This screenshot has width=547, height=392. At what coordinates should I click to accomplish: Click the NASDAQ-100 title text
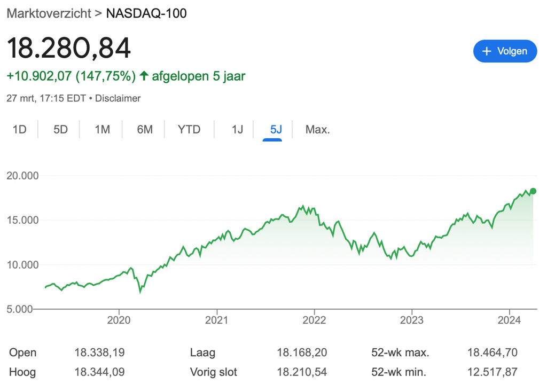coord(146,13)
